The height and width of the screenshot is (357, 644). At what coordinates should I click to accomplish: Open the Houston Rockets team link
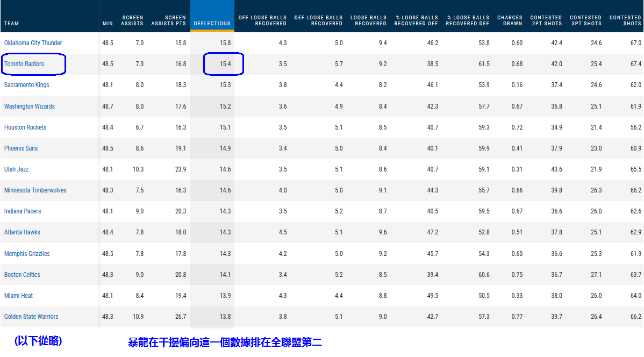pos(25,127)
